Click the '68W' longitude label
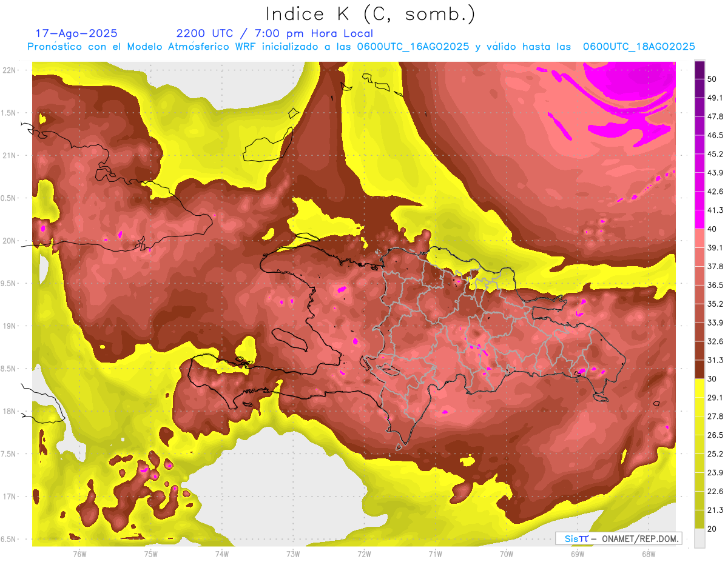Image resolution: width=728 pixels, height=562 pixels. [649, 554]
